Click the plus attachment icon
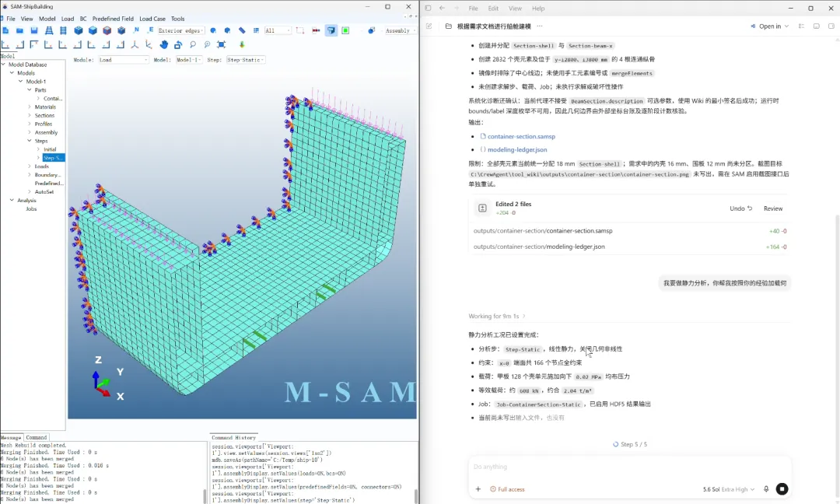 (x=478, y=489)
